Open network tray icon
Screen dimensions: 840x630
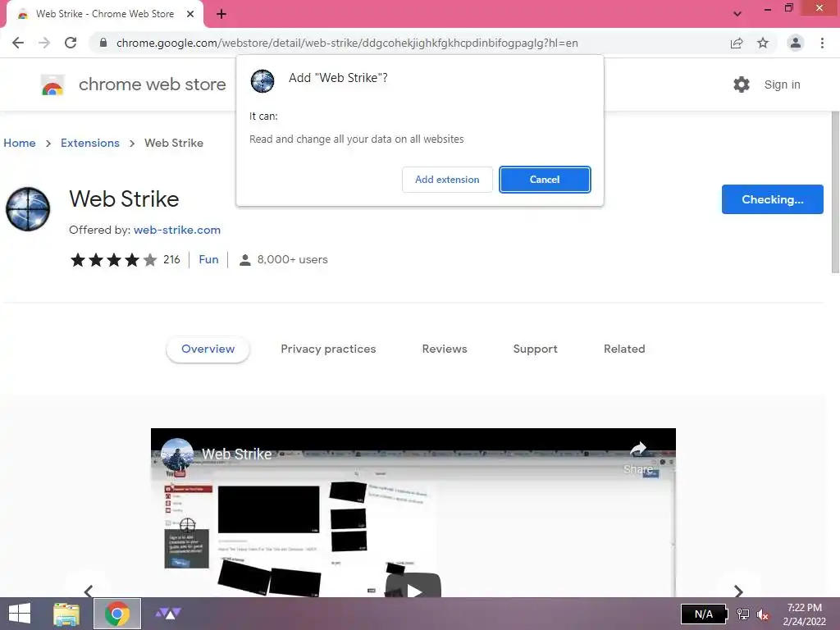click(743, 614)
